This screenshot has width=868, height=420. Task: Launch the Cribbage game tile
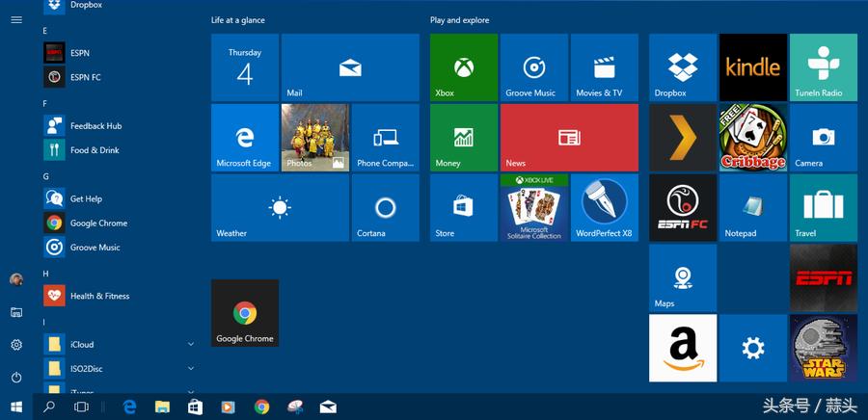pos(753,138)
